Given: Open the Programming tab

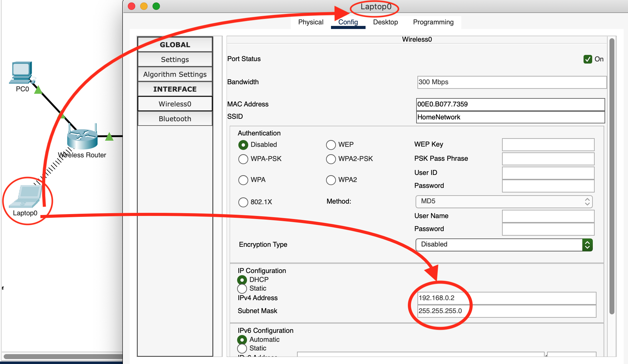Looking at the screenshot, I should click(x=433, y=22).
